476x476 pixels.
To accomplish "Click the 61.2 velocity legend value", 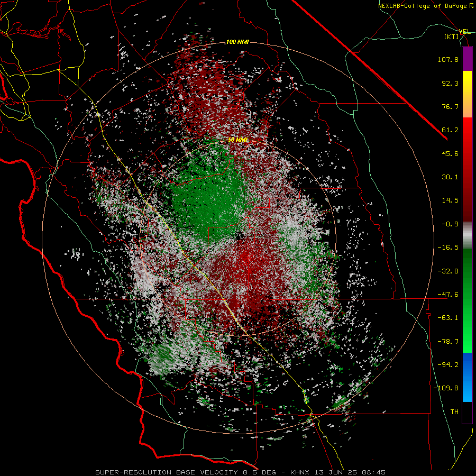I will [x=450, y=130].
